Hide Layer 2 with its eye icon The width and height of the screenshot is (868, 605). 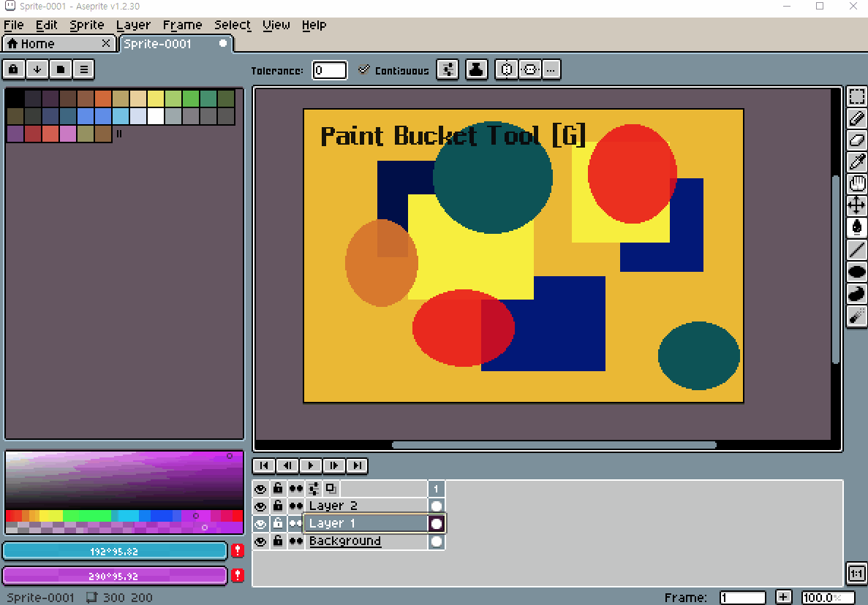pyautogui.click(x=260, y=506)
